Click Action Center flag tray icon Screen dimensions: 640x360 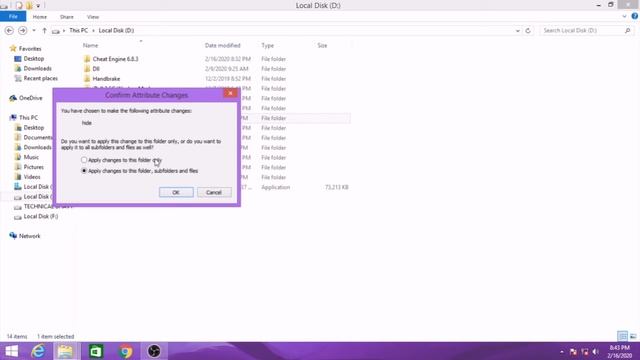tap(573, 351)
